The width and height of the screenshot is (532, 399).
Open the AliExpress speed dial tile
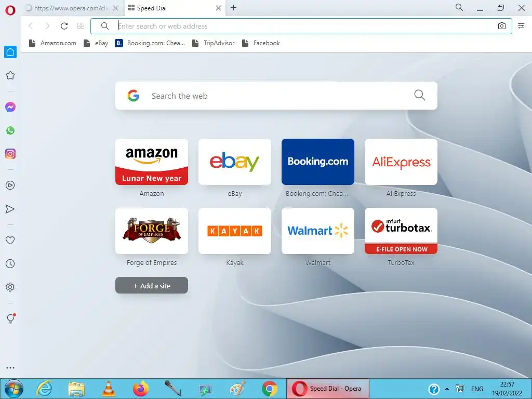[x=401, y=162]
